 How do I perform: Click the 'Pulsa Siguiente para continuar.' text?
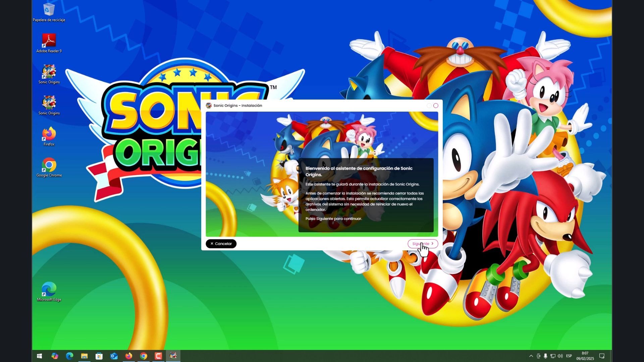click(334, 219)
